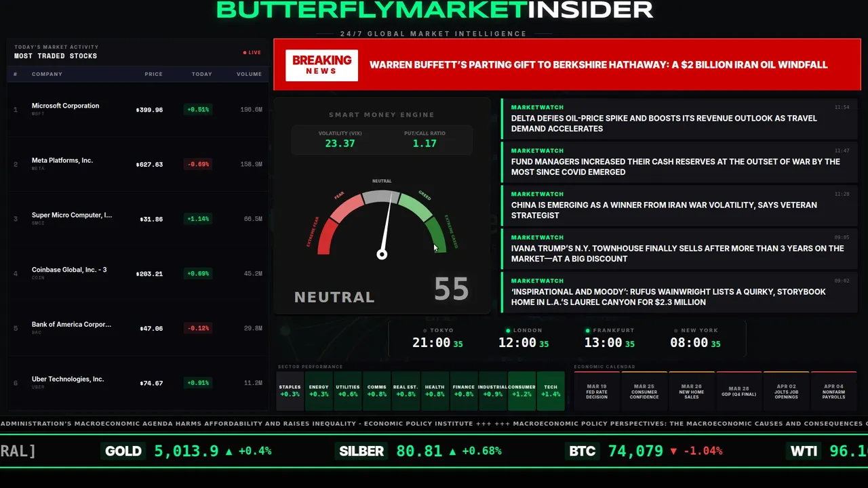Click the GOLD ticker label
The height and width of the screenshot is (488, 868).
(x=123, y=451)
